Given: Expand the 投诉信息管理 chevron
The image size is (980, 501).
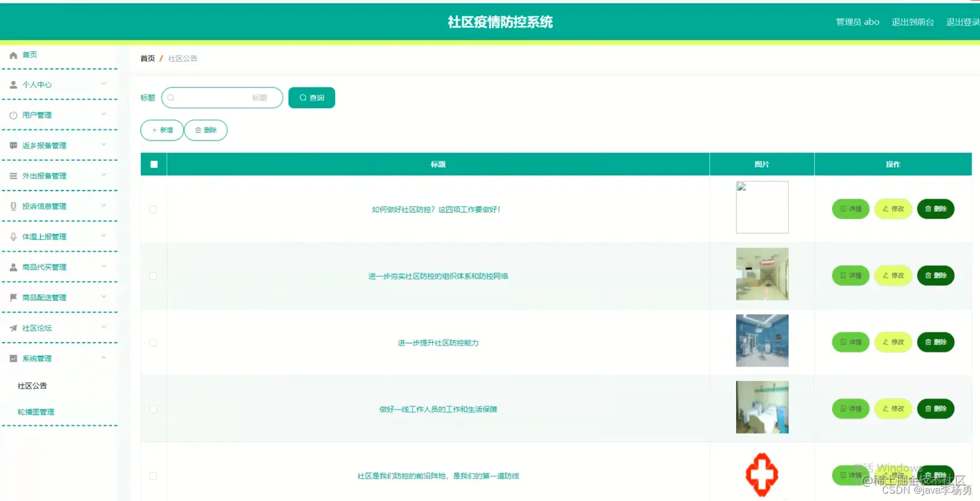Looking at the screenshot, I should pyautogui.click(x=104, y=205).
